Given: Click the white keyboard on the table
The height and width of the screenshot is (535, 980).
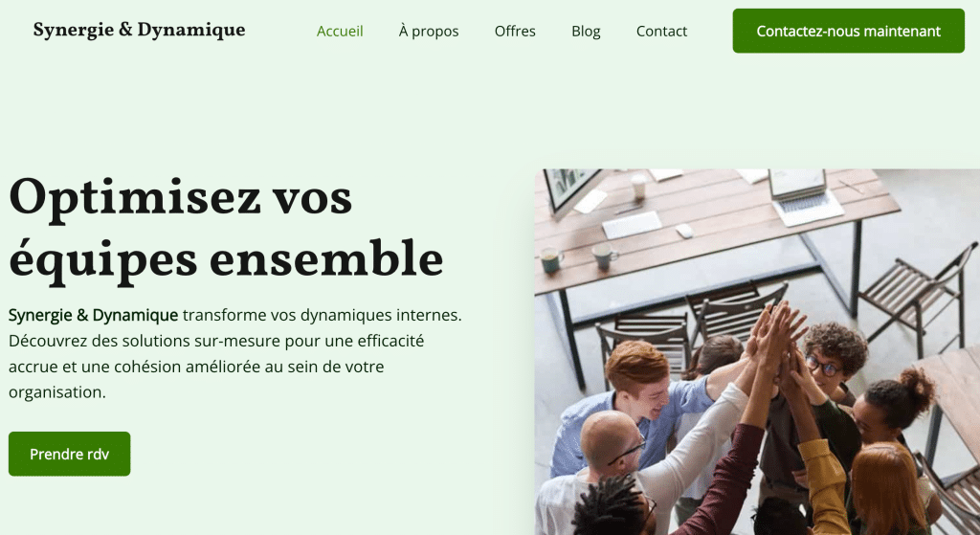Looking at the screenshot, I should pyautogui.click(x=632, y=224).
